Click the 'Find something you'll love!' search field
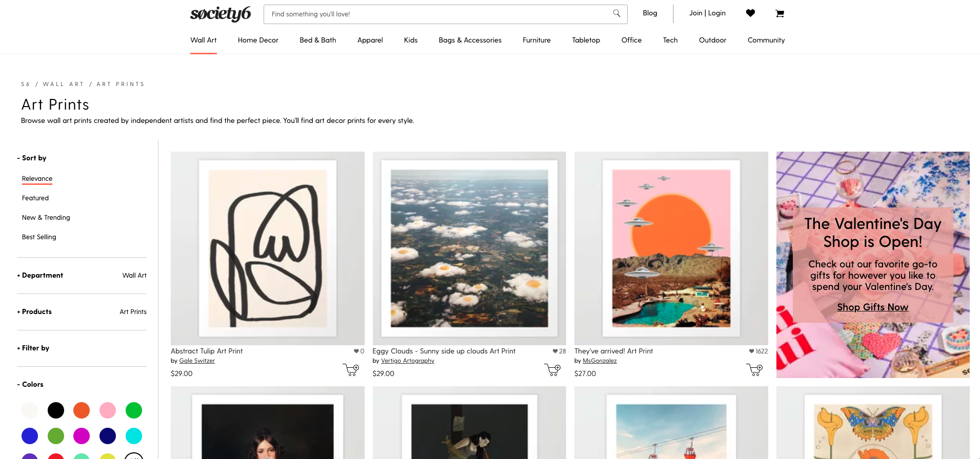The width and height of the screenshot is (980, 459). (x=446, y=14)
